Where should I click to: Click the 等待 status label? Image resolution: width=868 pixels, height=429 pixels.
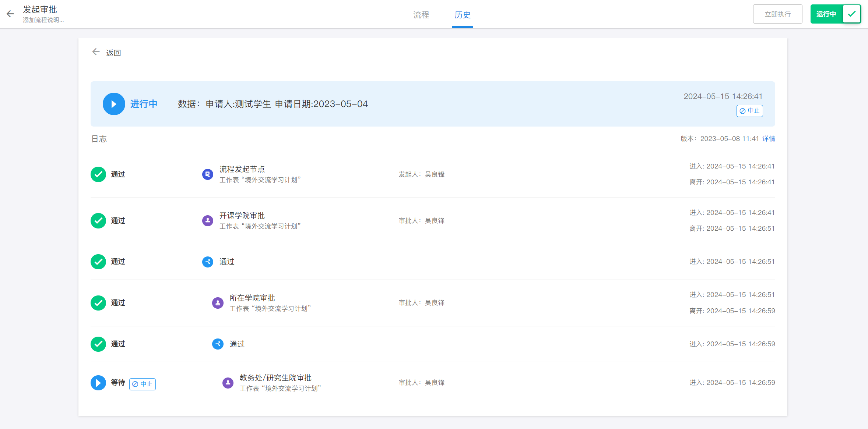click(x=118, y=383)
